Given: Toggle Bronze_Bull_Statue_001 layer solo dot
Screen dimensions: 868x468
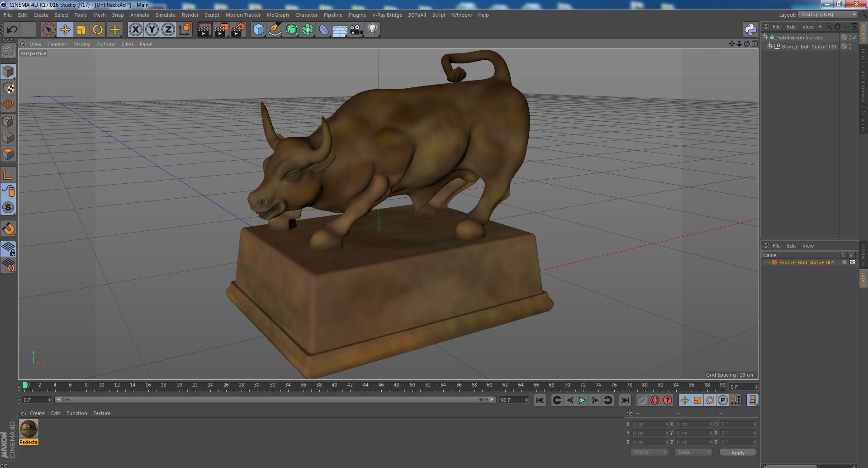Looking at the screenshot, I should coord(844,263).
